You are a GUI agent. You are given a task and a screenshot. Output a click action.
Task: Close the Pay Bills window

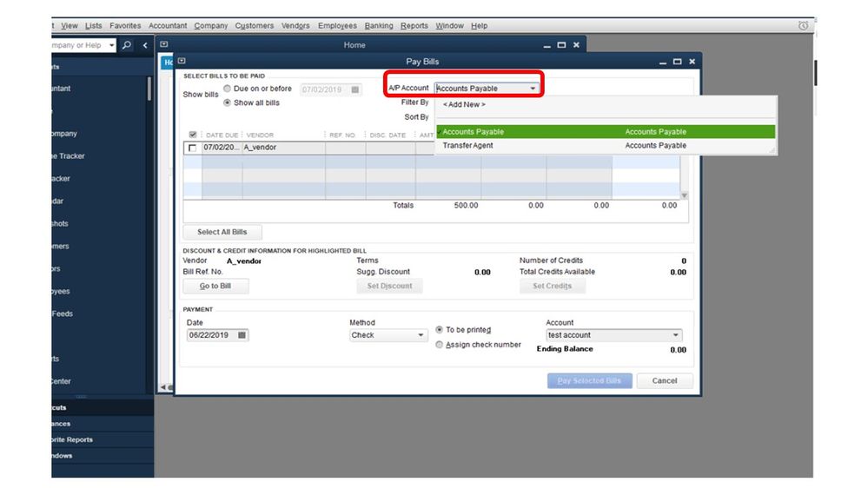click(x=692, y=62)
